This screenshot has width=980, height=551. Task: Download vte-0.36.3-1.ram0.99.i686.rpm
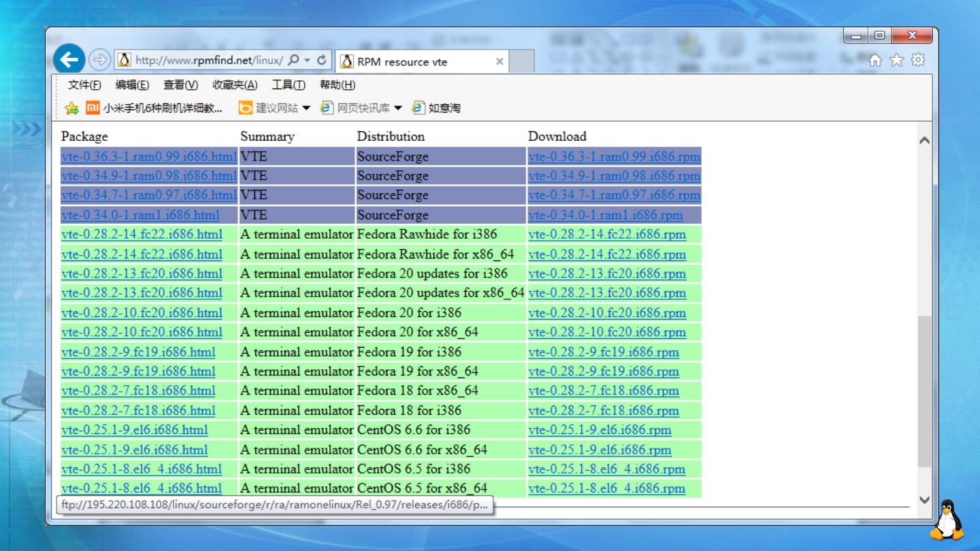click(x=614, y=156)
